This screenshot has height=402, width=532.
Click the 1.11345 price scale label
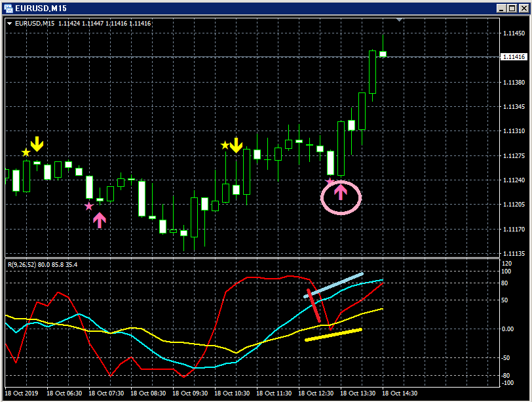click(514, 107)
